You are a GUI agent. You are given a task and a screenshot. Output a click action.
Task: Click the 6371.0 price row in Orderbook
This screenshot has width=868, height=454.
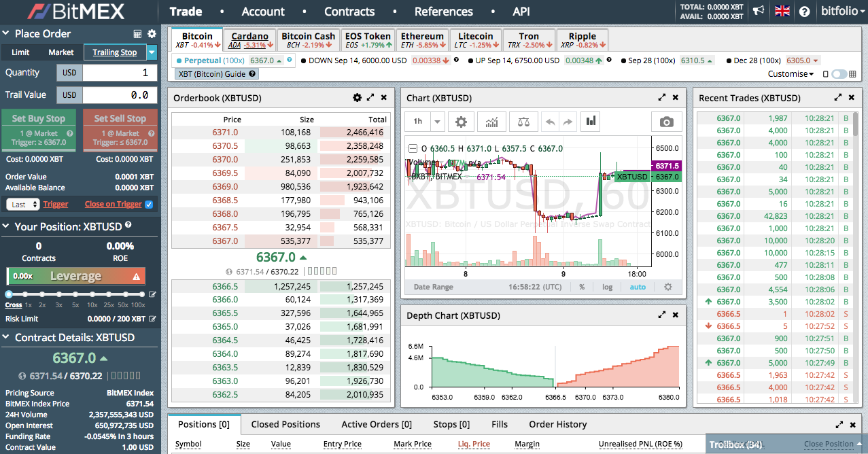pyautogui.click(x=279, y=133)
